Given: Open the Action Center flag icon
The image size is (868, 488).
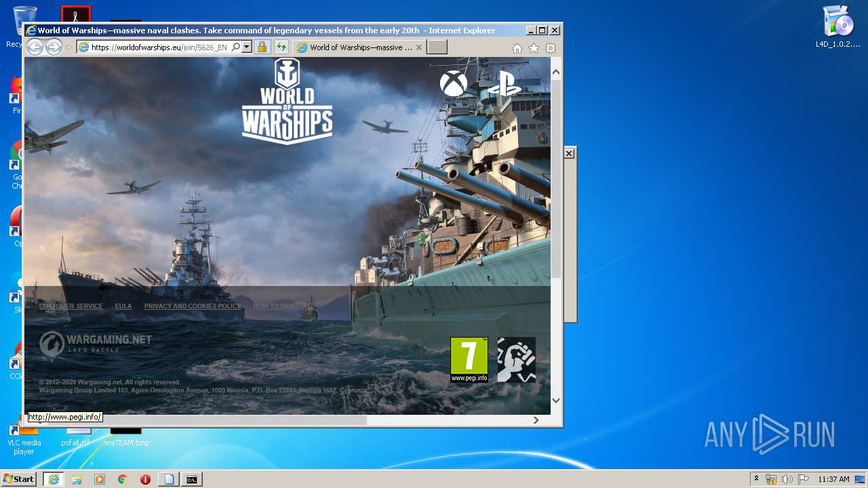Looking at the screenshot, I should [x=804, y=479].
